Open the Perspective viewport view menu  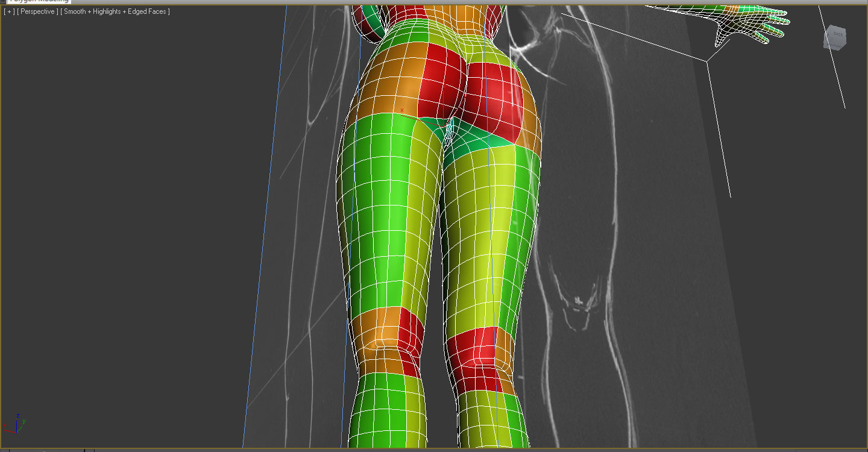pyautogui.click(x=37, y=11)
